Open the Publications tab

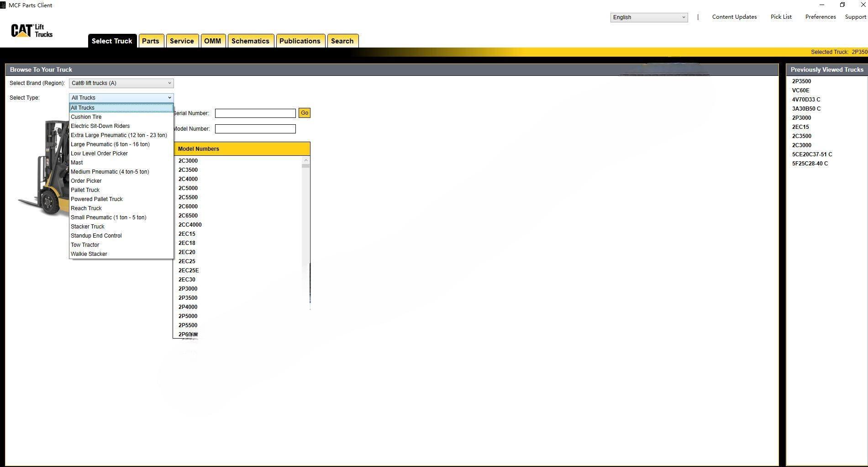tap(300, 41)
